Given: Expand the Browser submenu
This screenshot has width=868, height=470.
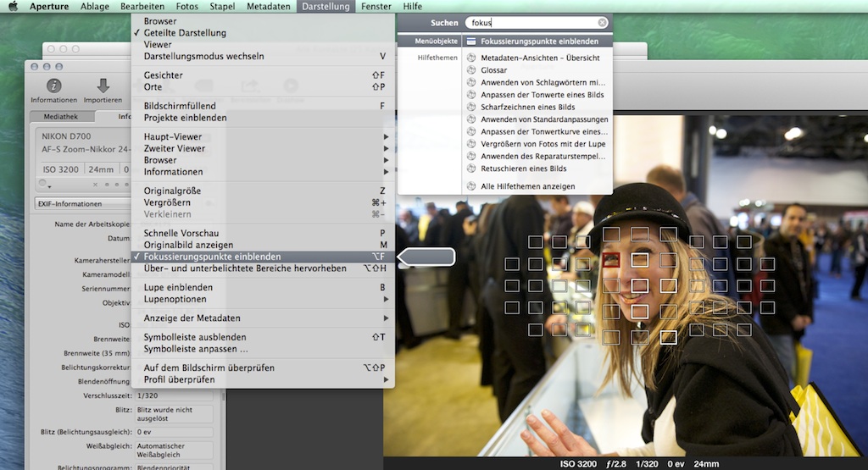Looking at the screenshot, I should point(263,160).
